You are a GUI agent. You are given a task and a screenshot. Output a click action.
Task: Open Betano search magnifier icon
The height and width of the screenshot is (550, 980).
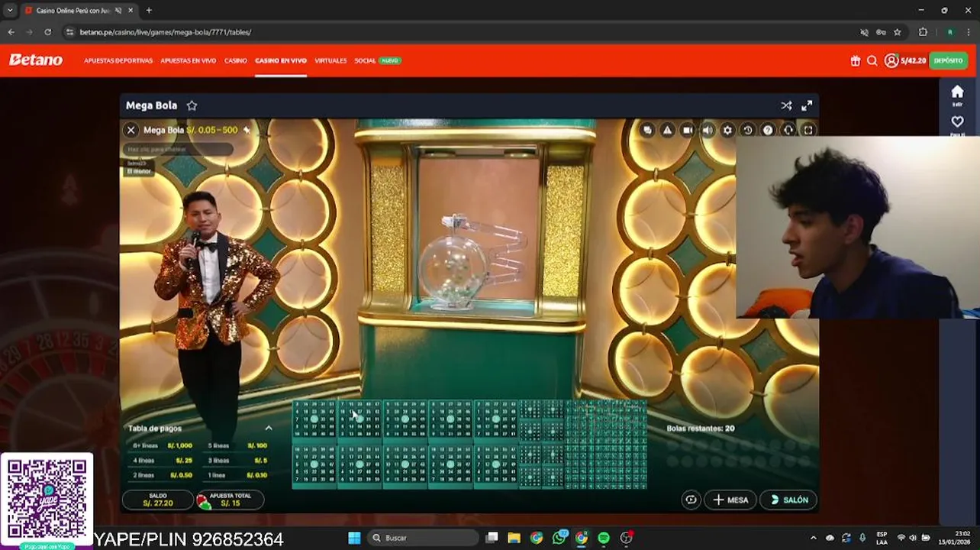[872, 60]
